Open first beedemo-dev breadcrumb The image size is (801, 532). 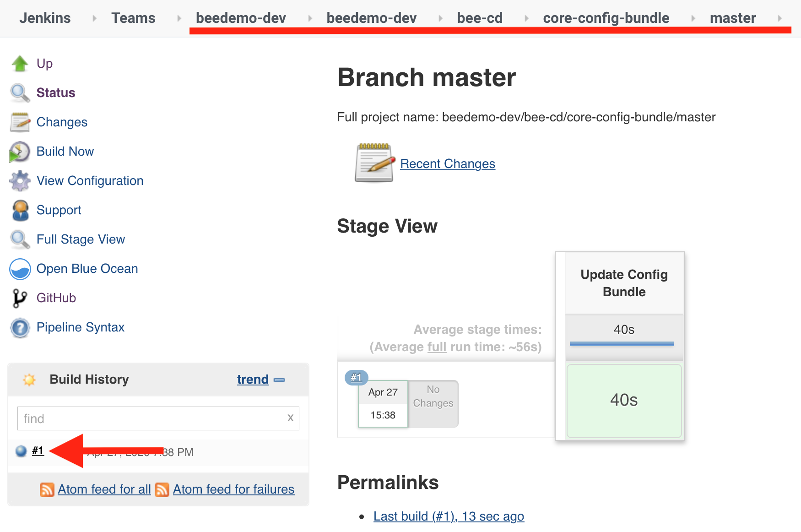click(x=241, y=18)
